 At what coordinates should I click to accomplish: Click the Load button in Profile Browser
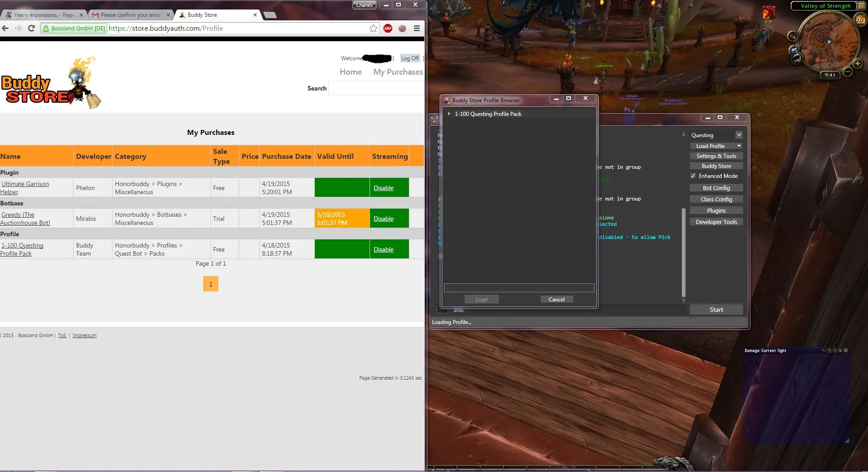pos(481,299)
